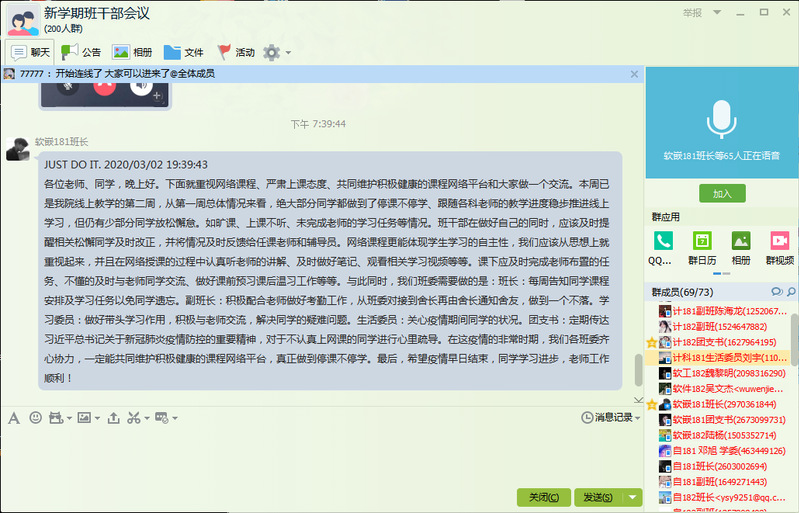Expand the send button options arrow
Viewport: 799px width, 513px height.
(633, 497)
